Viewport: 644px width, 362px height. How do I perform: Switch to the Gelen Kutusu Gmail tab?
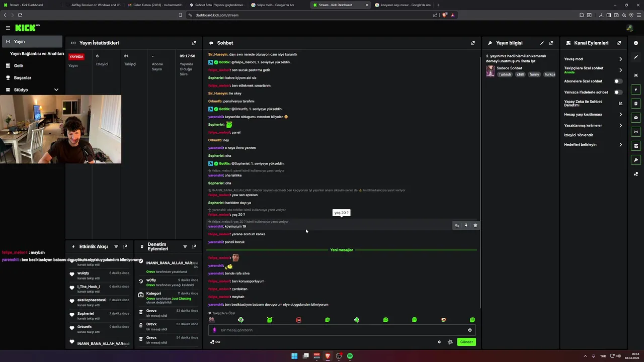(x=154, y=5)
